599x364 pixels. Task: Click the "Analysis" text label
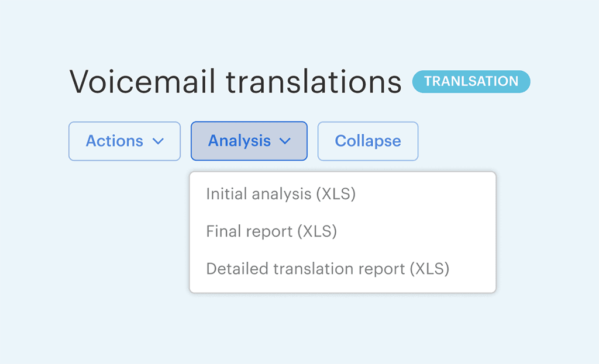pyautogui.click(x=239, y=141)
